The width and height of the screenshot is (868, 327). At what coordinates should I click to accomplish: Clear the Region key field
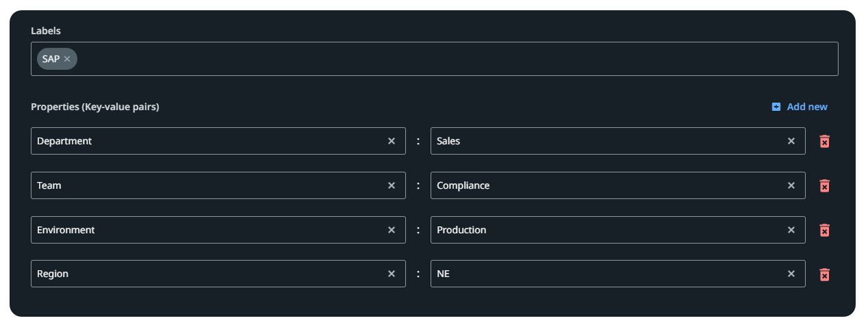(392, 274)
